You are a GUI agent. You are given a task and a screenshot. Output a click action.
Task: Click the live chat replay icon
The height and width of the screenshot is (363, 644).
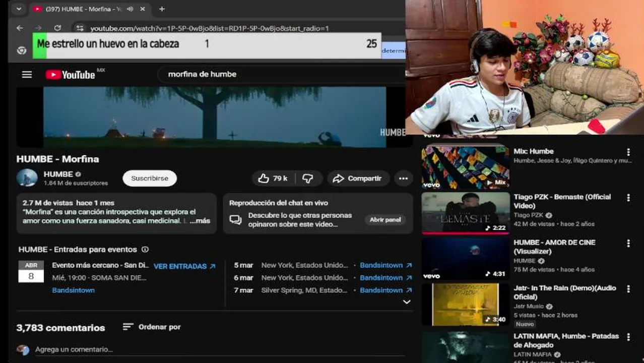(x=235, y=220)
